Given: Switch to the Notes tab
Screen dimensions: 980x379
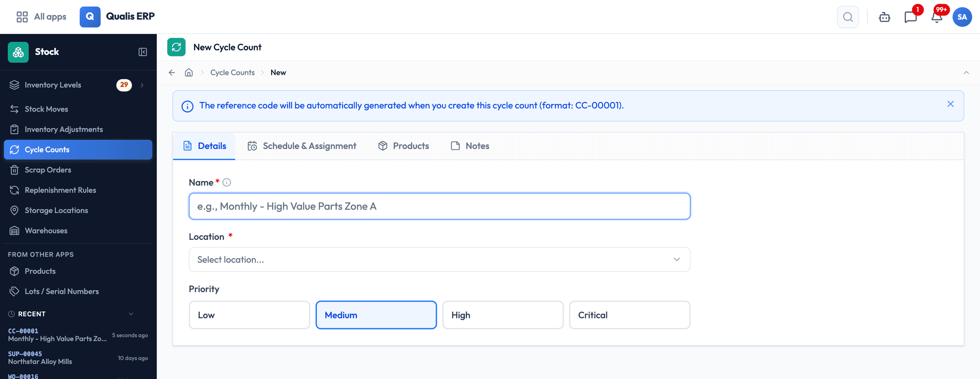Looking at the screenshot, I should 470,146.
